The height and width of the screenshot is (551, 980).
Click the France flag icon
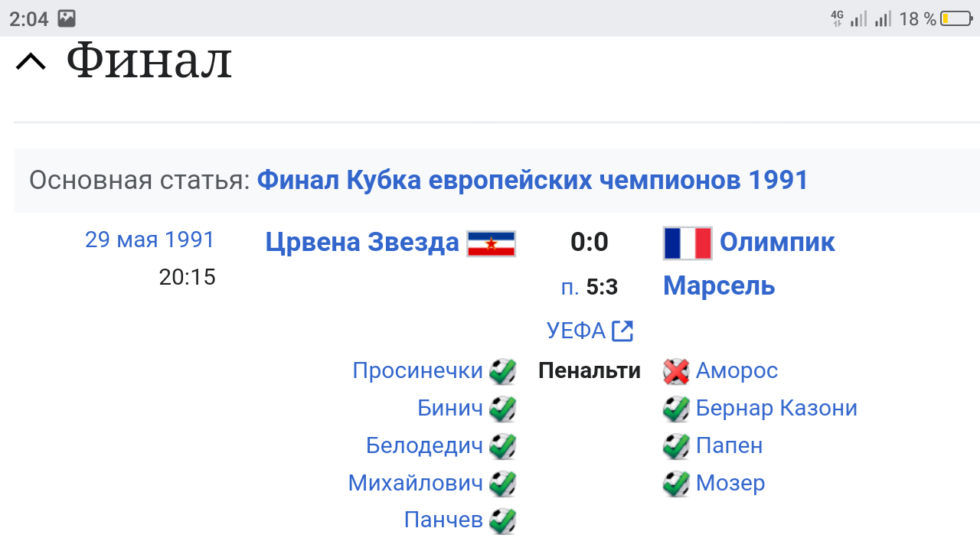pyautogui.click(x=688, y=243)
